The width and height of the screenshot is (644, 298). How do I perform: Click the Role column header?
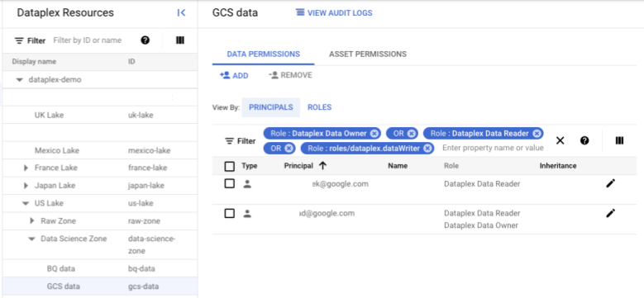pos(451,166)
